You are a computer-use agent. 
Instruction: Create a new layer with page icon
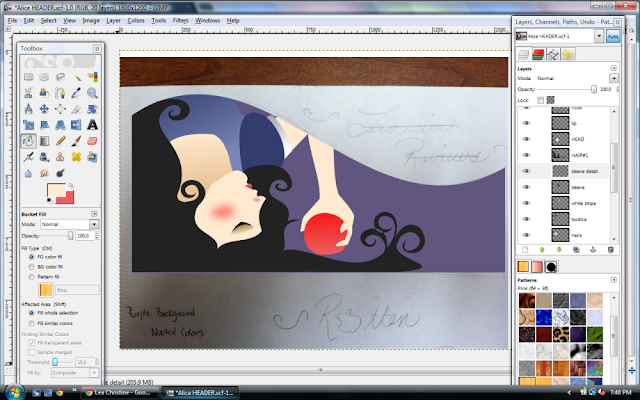[525, 249]
